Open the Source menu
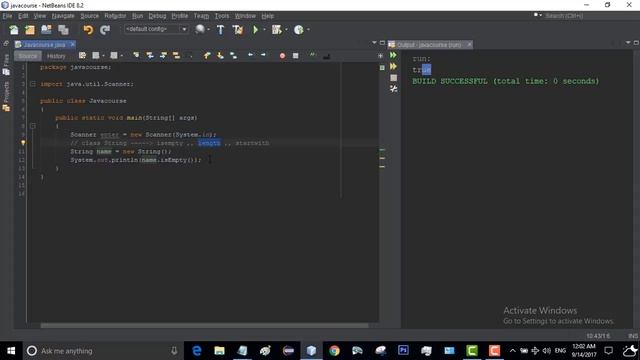 coord(90,16)
